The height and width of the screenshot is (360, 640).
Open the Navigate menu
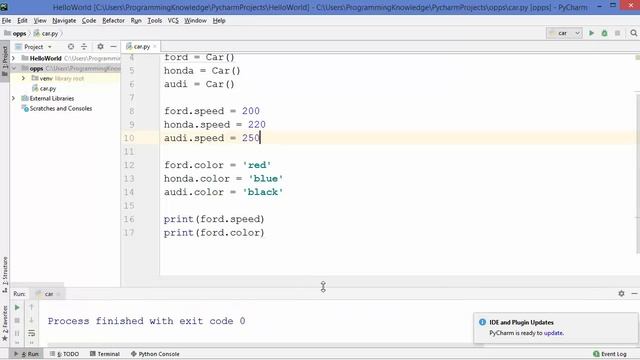tap(64, 20)
